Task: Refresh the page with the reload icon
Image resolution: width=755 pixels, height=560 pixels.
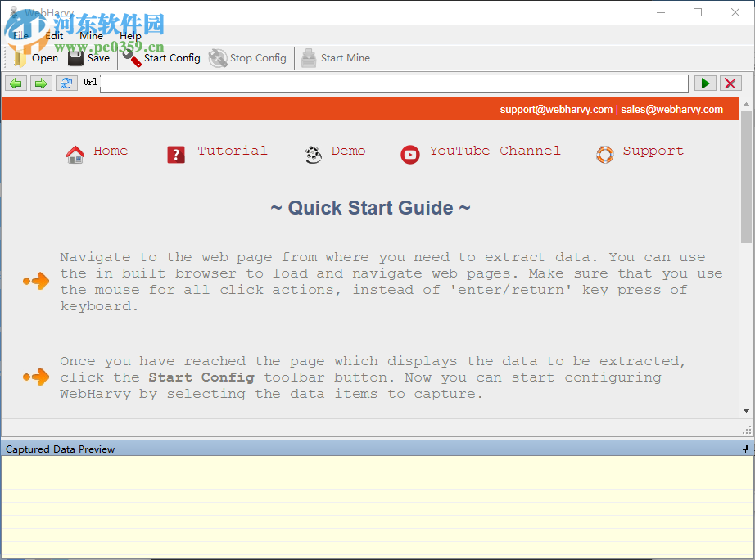Action: coord(66,83)
